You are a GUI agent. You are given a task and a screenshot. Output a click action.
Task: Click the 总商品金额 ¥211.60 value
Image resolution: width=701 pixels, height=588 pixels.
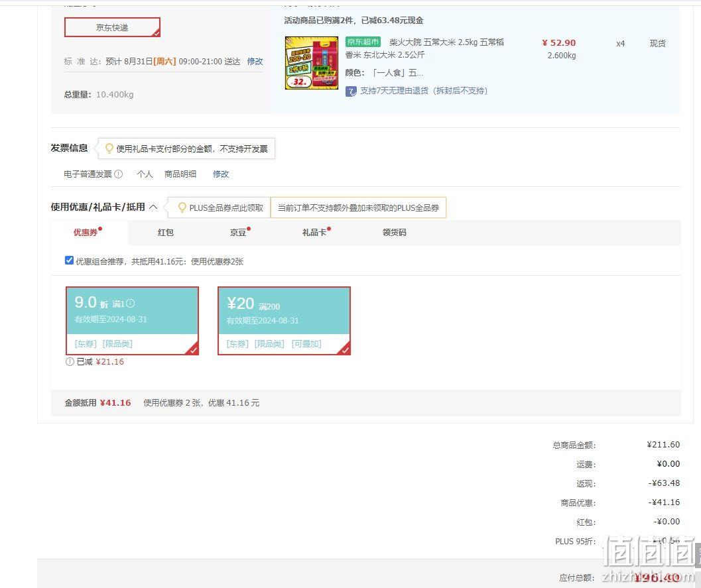663,445
